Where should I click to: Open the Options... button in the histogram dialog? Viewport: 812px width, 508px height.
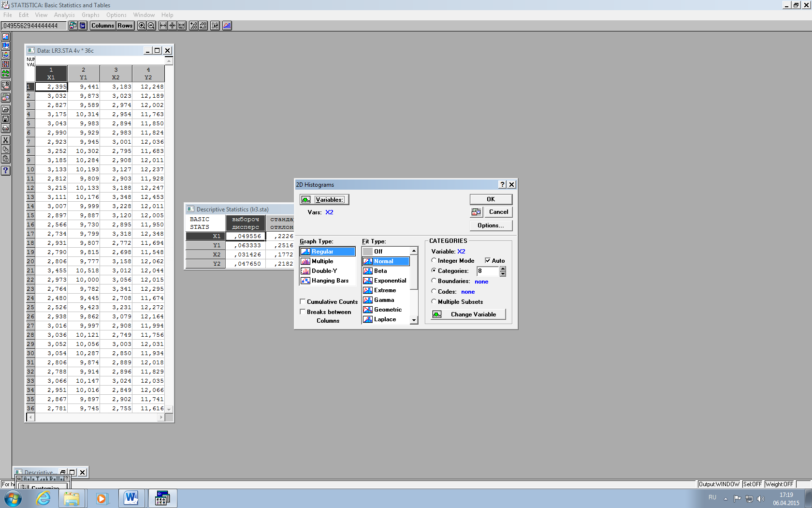click(491, 225)
